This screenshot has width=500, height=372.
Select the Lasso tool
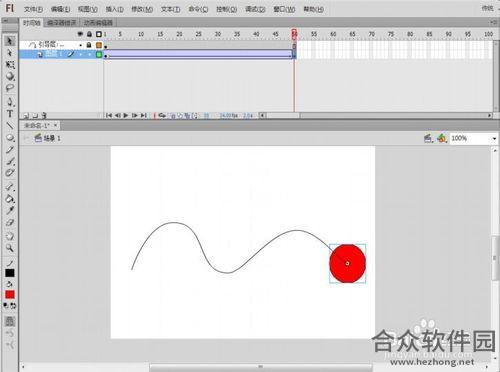[10, 88]
